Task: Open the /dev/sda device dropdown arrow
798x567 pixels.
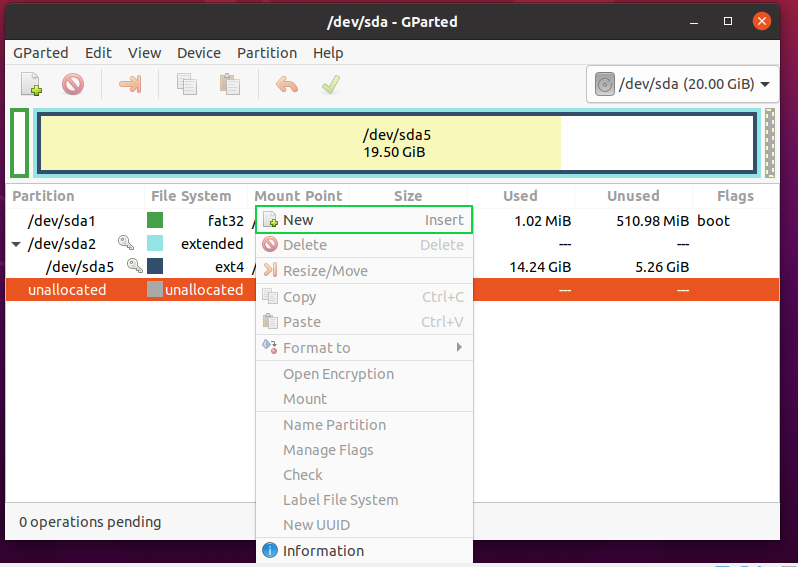Action: pos(765,84)
